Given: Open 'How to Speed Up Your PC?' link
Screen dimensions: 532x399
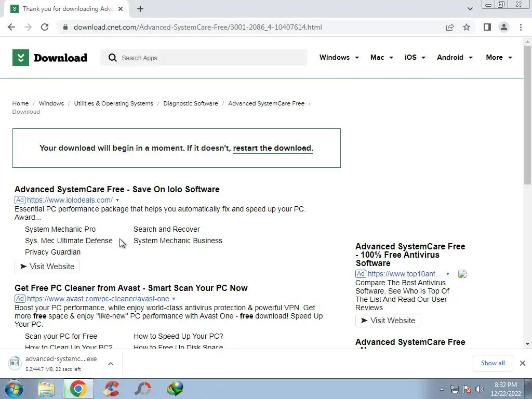Looking at the screenshot, I should click(179, 336).
